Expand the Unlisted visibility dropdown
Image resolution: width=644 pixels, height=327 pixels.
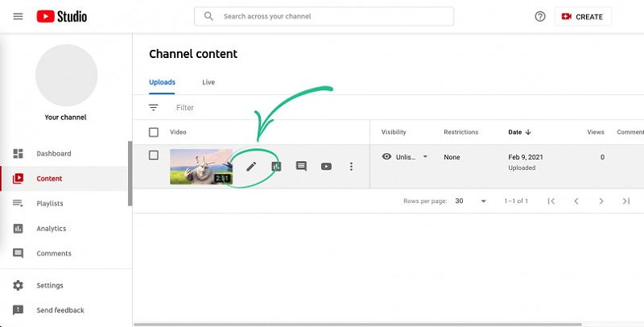[x=425, y=157]
